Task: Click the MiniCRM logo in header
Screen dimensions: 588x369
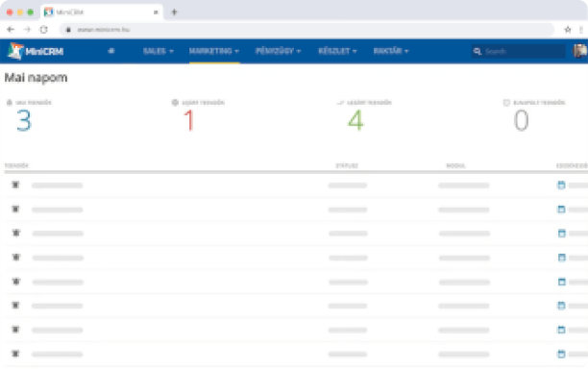Action: click(36, 51)
